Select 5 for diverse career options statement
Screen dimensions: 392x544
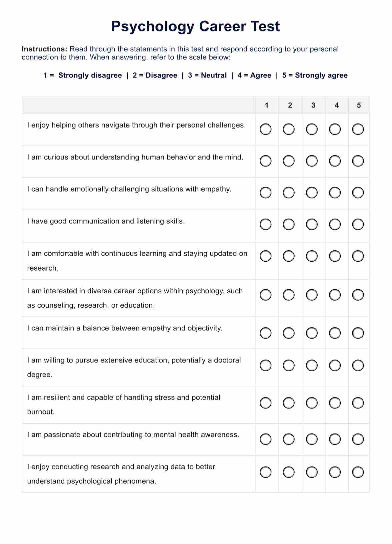pos(358,295)
